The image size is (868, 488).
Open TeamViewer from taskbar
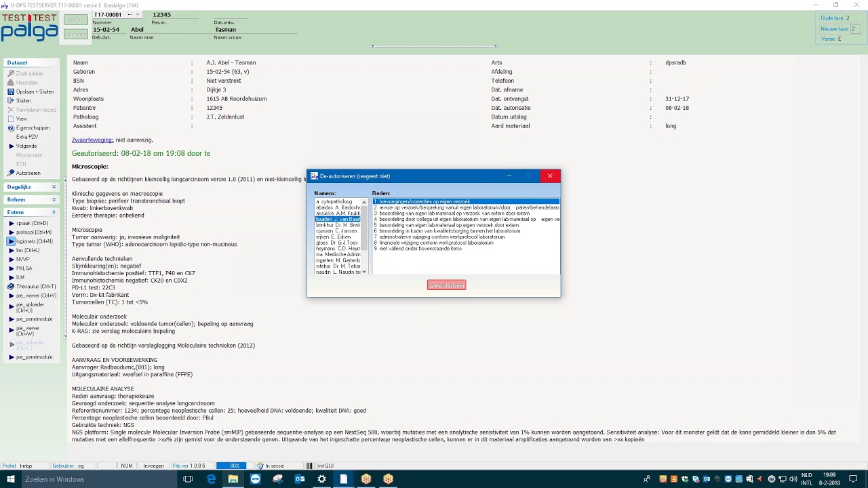click(x=256, y=479)
